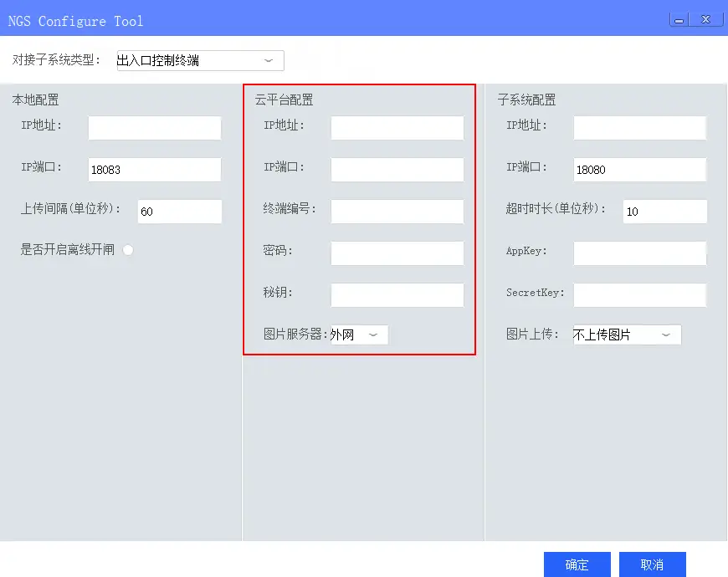728x577 pixels.
Task: Click the 终端编号 input field
Action: click(x=397, y=212)
